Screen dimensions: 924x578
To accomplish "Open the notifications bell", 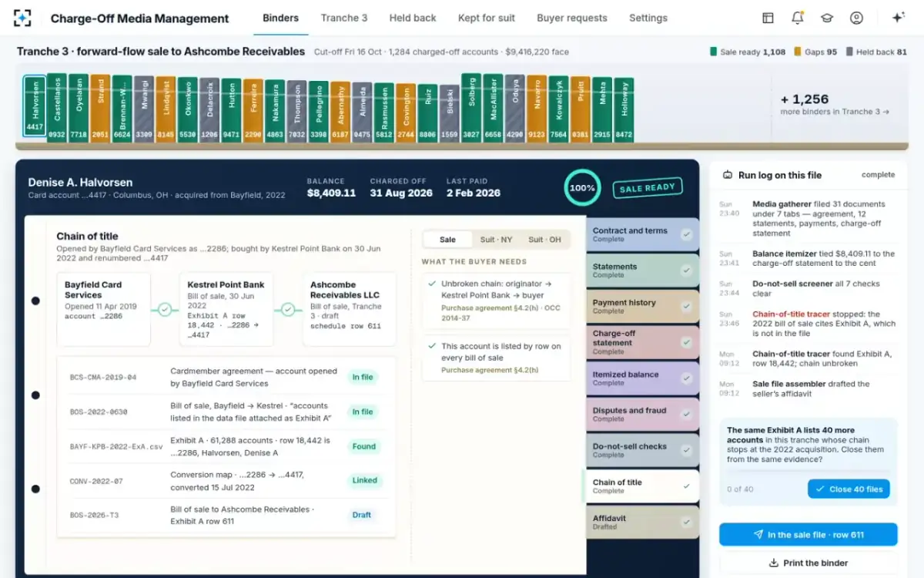I will (798, 18).
